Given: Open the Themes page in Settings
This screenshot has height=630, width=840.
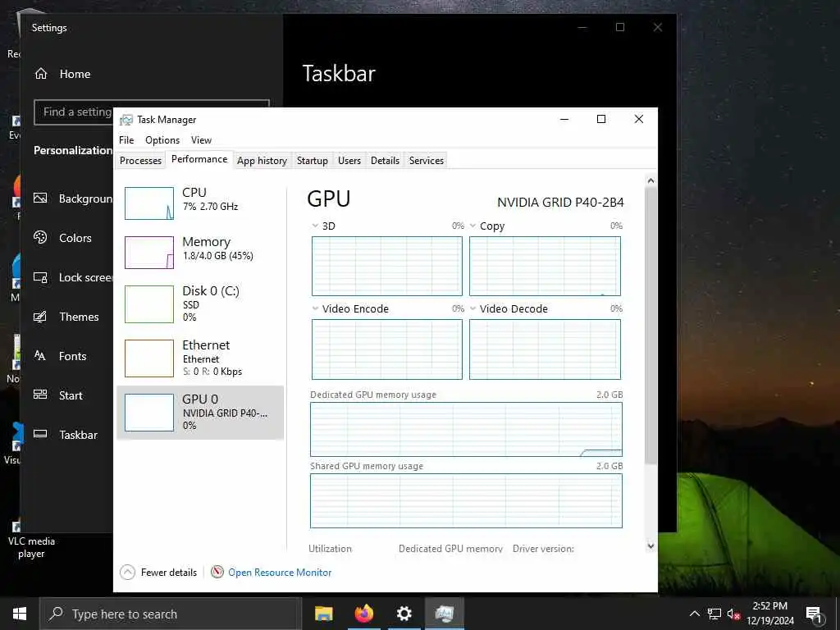Looking at the screenshot, I should [79, 317].
